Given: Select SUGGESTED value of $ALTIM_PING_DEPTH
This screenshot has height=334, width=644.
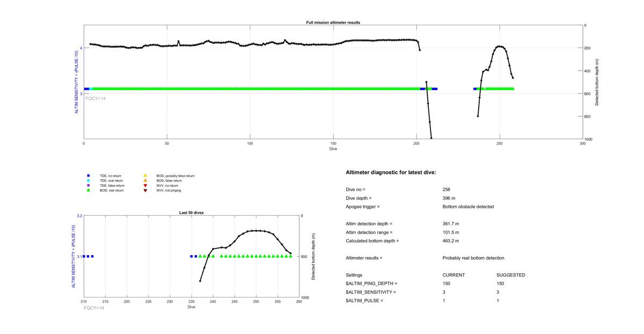Looking at the screenshot, I should pyautogui.click(x=500, y=284).
